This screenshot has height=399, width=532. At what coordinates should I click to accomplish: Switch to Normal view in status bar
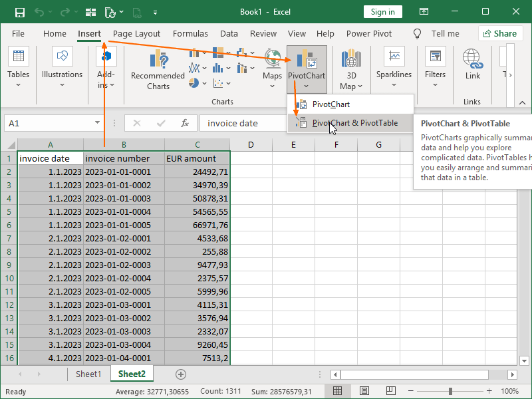[338, 391]
